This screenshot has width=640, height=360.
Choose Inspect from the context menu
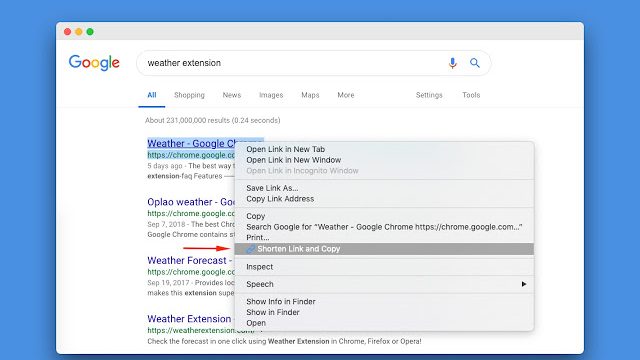(384, 267)
